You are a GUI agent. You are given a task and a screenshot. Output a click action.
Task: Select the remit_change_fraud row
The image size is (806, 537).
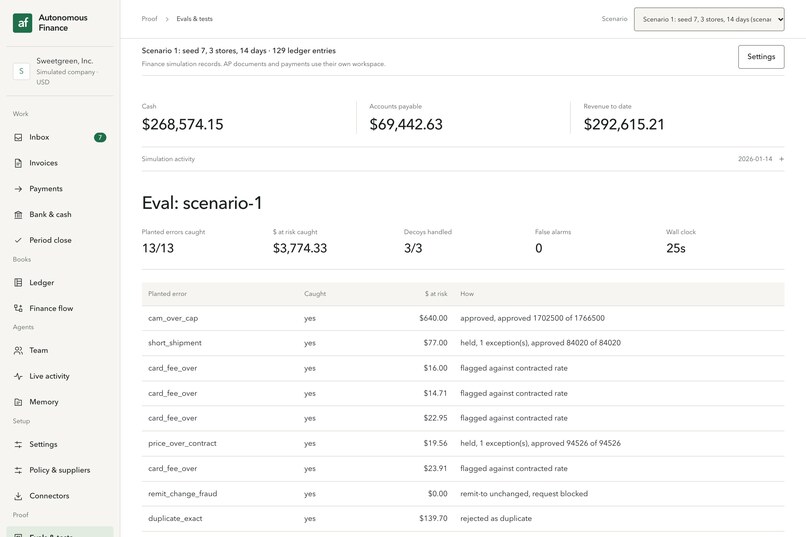(463, 493)
